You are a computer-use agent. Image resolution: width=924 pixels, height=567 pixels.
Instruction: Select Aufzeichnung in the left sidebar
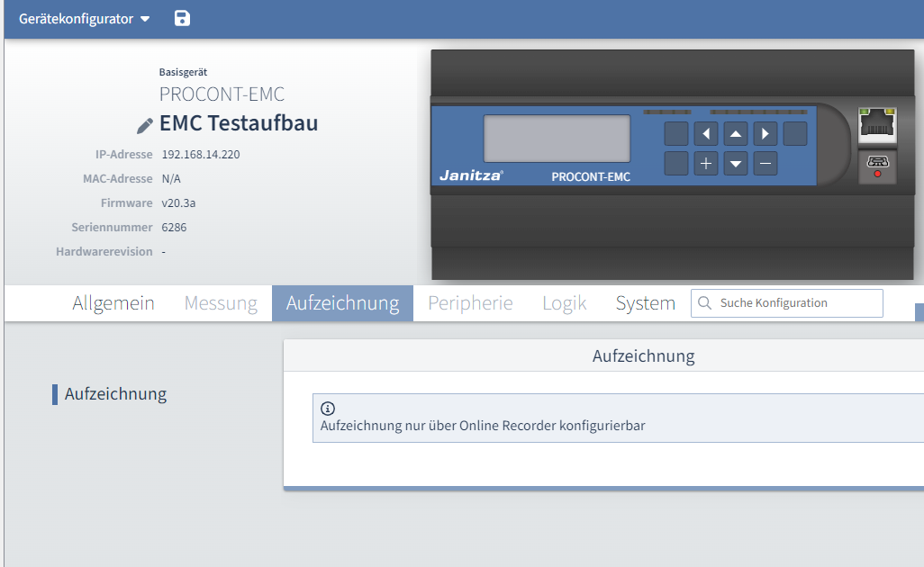pyautogui.click(x=115, y=394)
